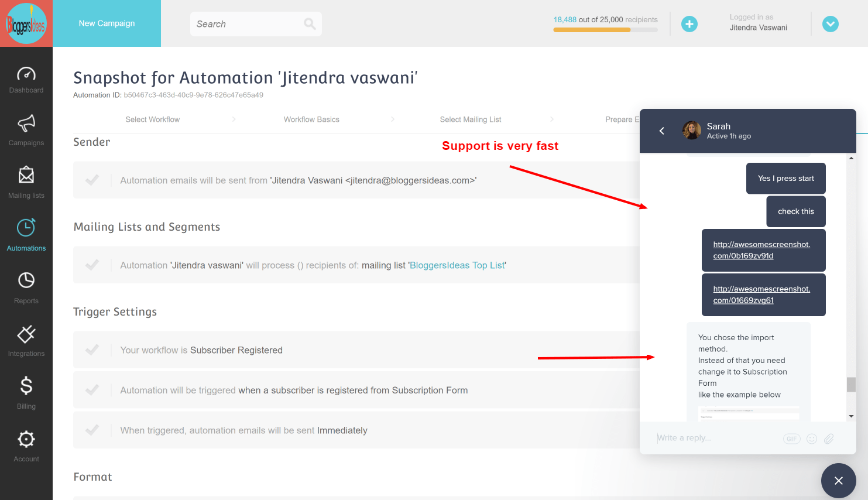Click the checkmark in the Subscription Form row
The image size is (868, 500).
pos(92,390)
